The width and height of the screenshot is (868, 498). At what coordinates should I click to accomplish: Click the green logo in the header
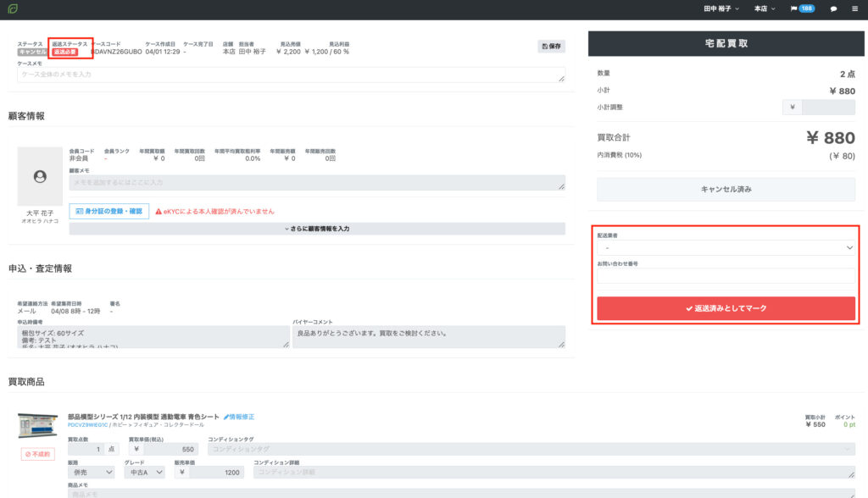(x=13, y=8)
